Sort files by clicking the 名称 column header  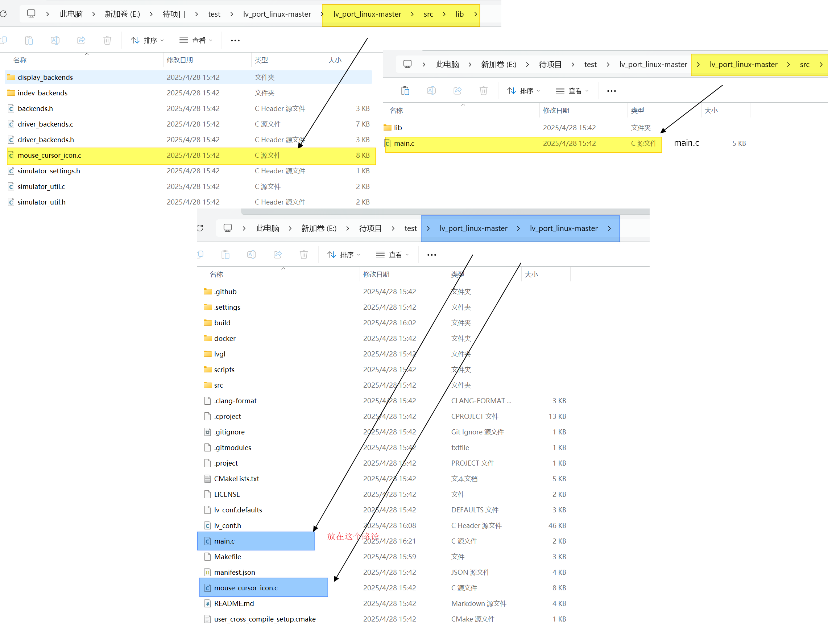(20, 60)
